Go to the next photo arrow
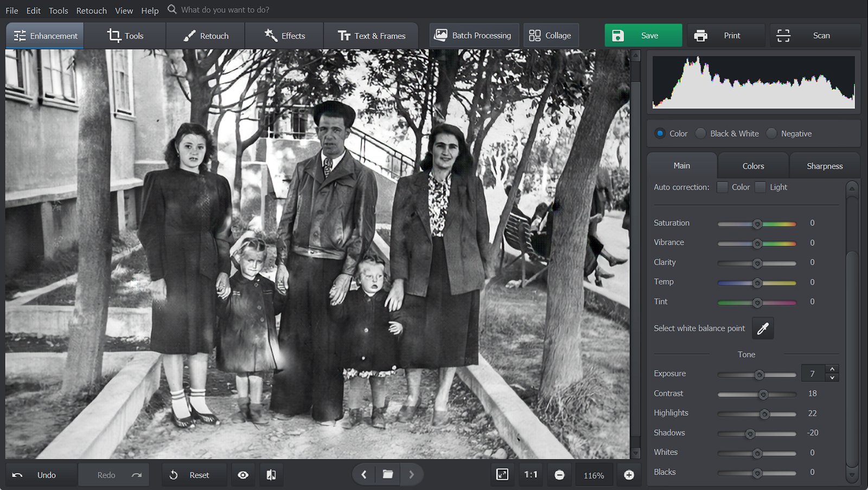This screenshot has width=868, height=490. pyautogui.click(x=411, y=474)
